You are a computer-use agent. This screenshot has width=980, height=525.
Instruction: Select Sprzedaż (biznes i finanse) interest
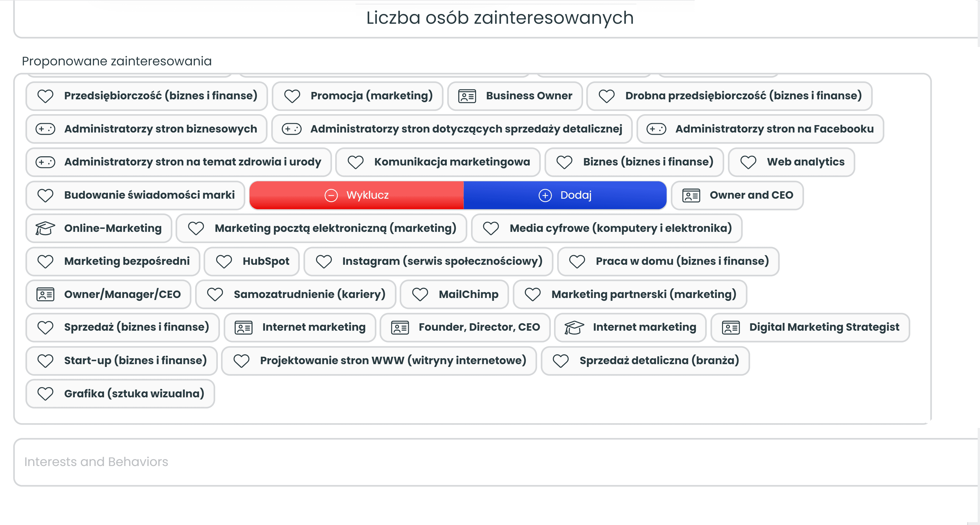click(123, 328)
